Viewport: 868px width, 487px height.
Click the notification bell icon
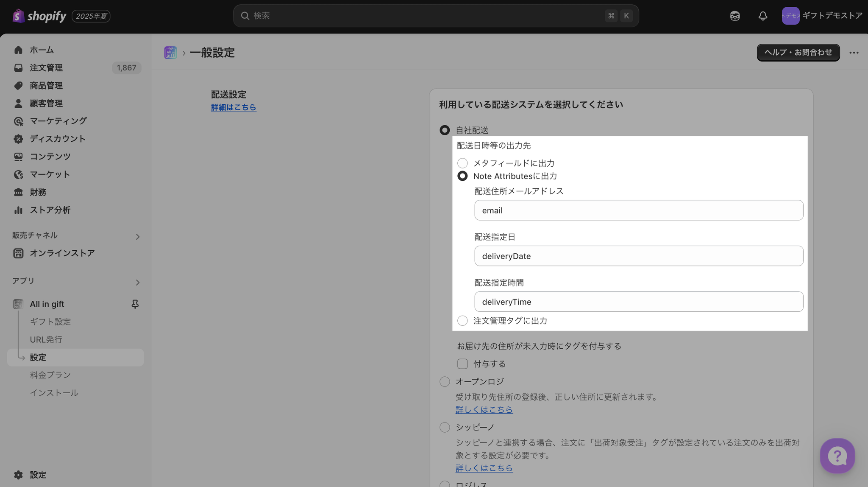click(x=762, y=16)
